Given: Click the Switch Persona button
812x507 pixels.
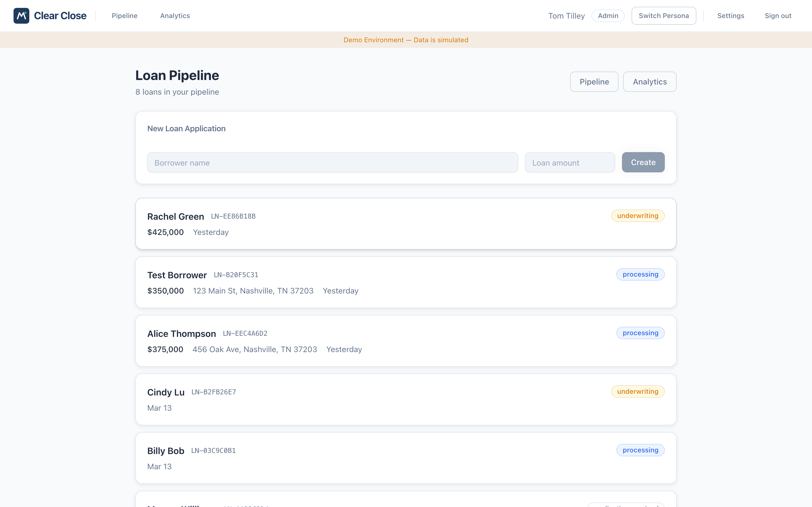Looking at the screenshot, I should 663,15.
